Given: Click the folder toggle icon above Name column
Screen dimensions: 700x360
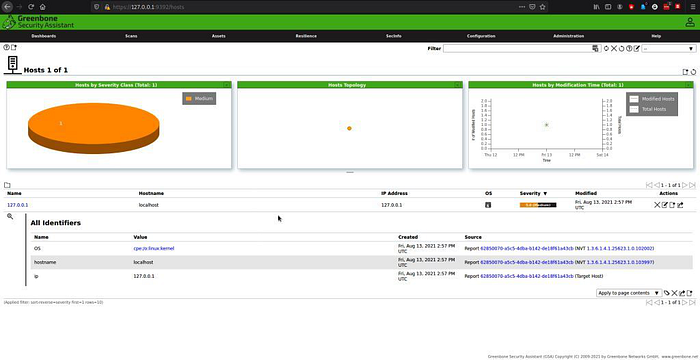Looking at the screenshot, I should tap(7, 185).
